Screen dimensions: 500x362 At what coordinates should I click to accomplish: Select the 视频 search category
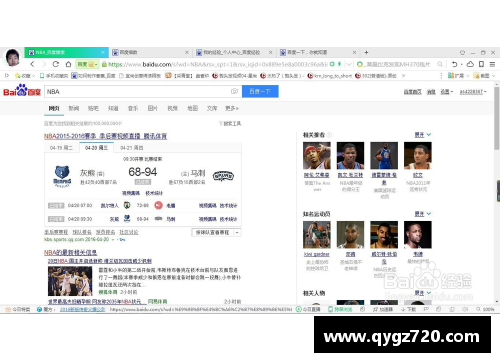pos(172,108)
